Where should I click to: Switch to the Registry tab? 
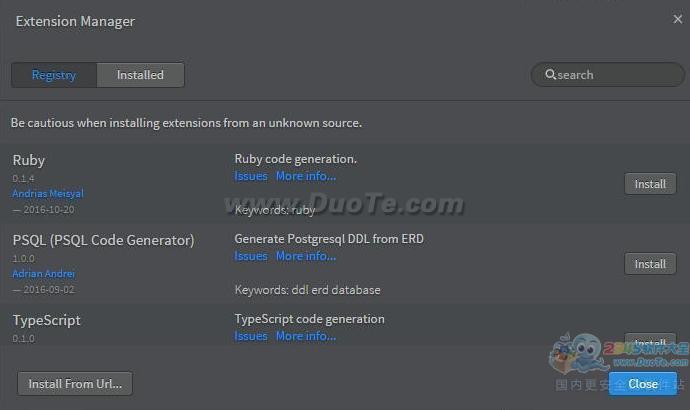[x=54, y=75]
